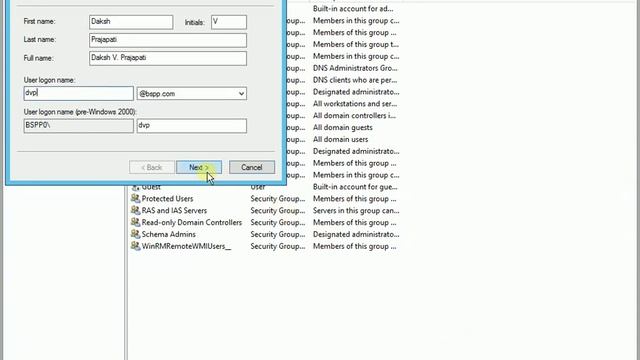Select the Schema Admins group icon
The width and height of the screenshot is (640, 360).
(x=135, y=234)
